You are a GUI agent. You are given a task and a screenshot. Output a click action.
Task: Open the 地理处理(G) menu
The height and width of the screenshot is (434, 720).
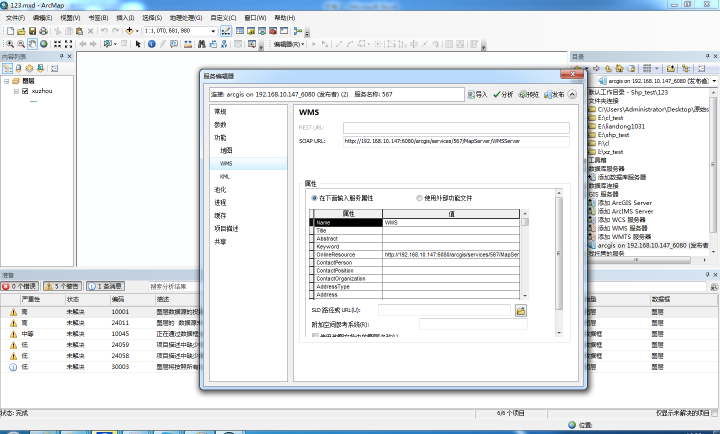[186, 18]
